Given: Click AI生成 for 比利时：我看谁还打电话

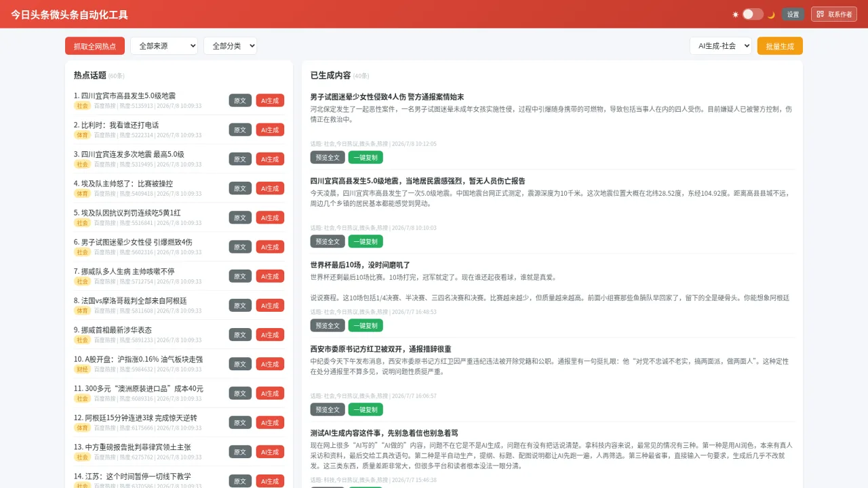Looking at the screenshot, I should (270, 129).
